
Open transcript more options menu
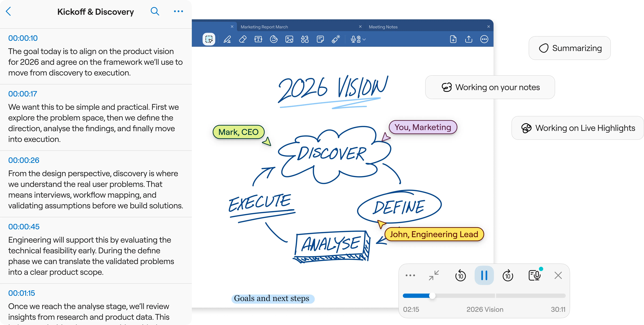(179, 11)
